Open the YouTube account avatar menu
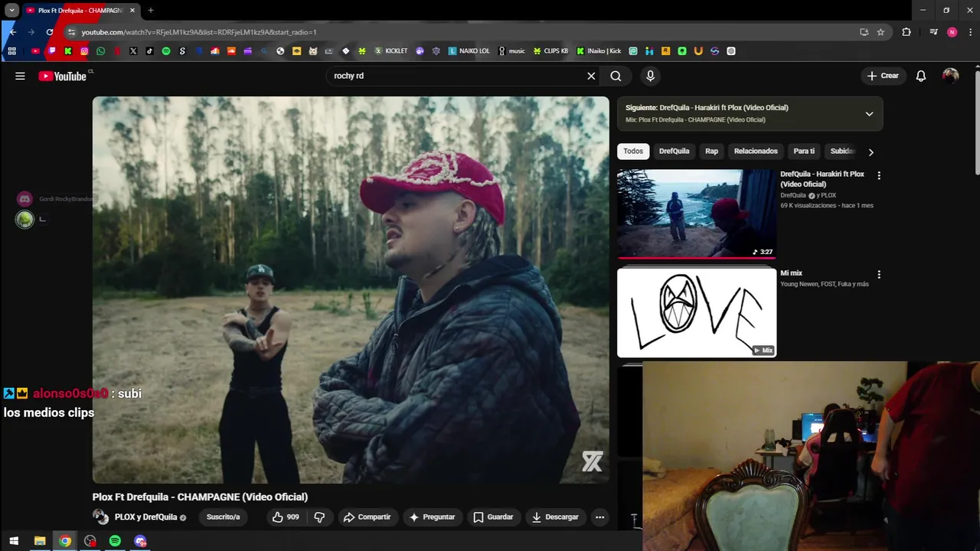 pos(950,76)
